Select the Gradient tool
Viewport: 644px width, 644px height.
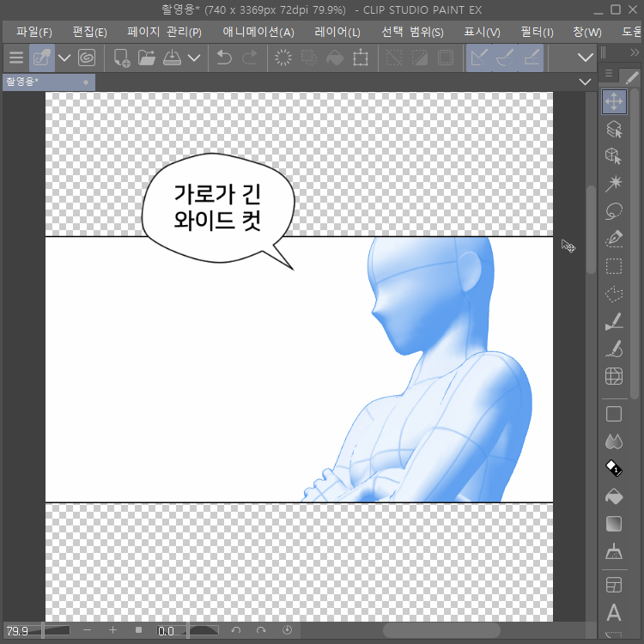pyautogui.click(x=614, y=524)
